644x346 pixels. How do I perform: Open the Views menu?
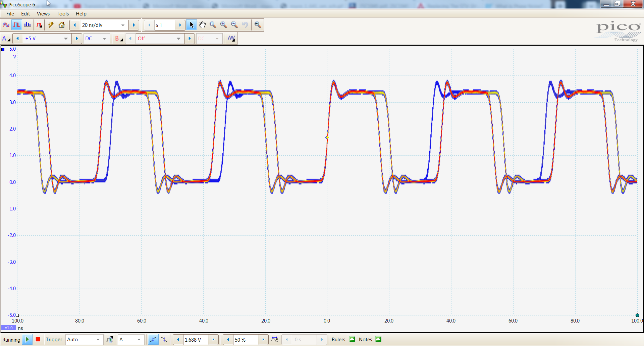pos(43,14)
